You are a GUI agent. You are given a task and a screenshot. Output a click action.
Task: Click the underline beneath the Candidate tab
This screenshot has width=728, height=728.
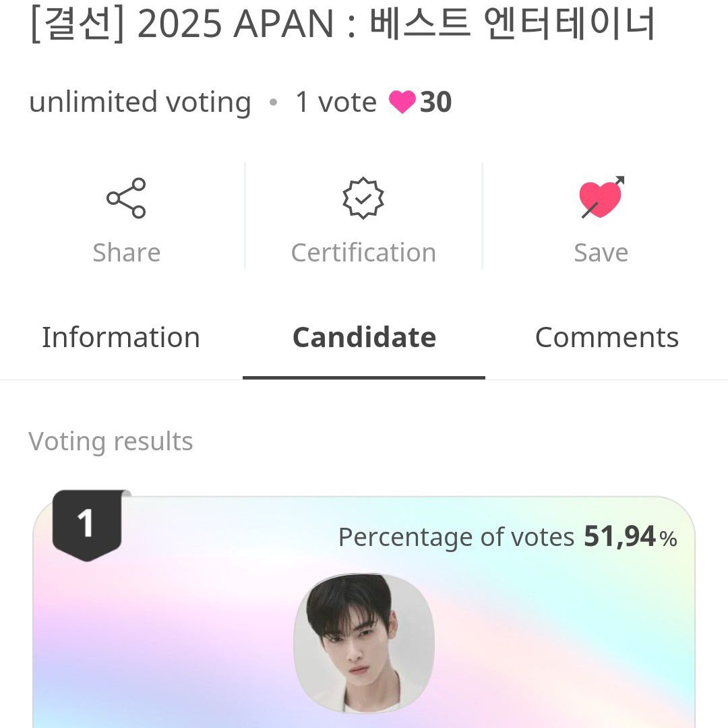[364, 377]
